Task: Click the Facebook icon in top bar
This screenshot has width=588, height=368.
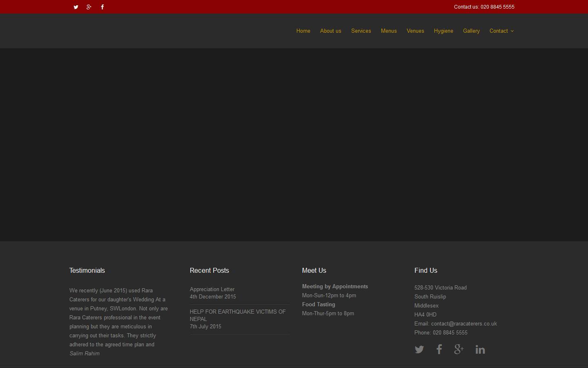Action: 102,7
